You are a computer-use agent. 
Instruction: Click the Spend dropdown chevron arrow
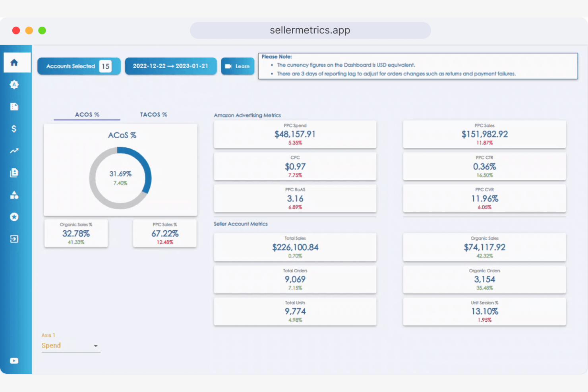point(96,346)
